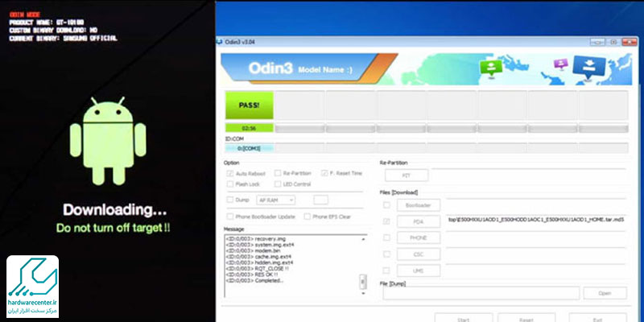644x322 pixels.
Task: Click the green download icon in banner
Action: [491, 67]
